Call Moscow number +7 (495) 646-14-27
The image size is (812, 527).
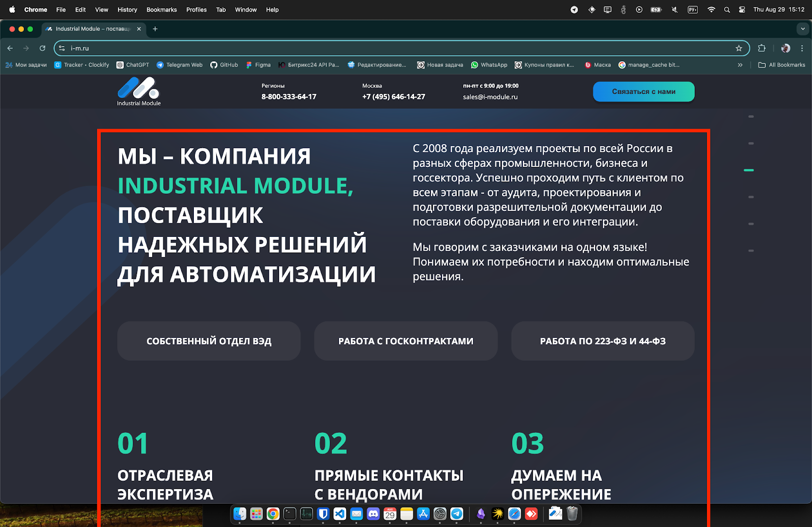tap(394, 96)
